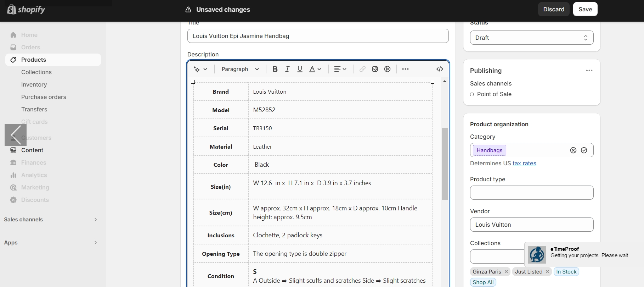This screenshot has height=287, width=644.
Task: Show the HTML code view
Action: tap(440, 69)
